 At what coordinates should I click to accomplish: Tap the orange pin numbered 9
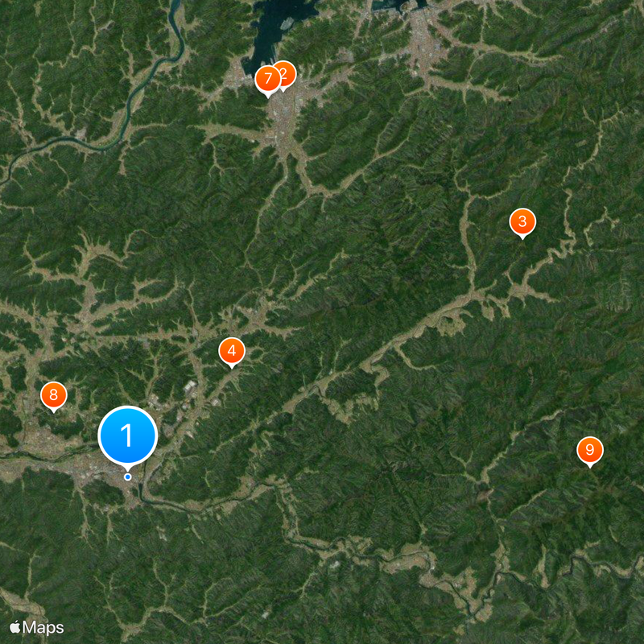[590, 450]
